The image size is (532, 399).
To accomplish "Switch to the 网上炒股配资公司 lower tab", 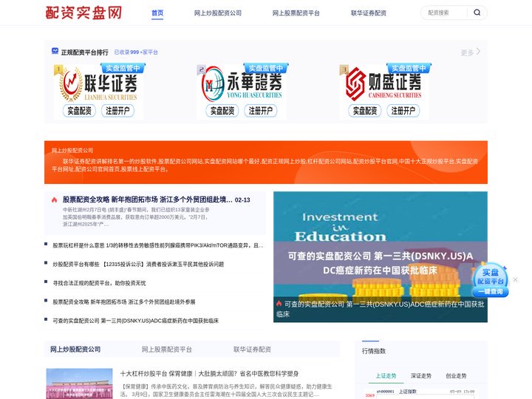I will [75, 349].
